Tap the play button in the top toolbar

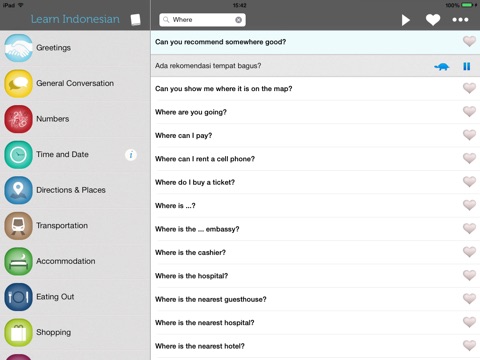point(405,20)
